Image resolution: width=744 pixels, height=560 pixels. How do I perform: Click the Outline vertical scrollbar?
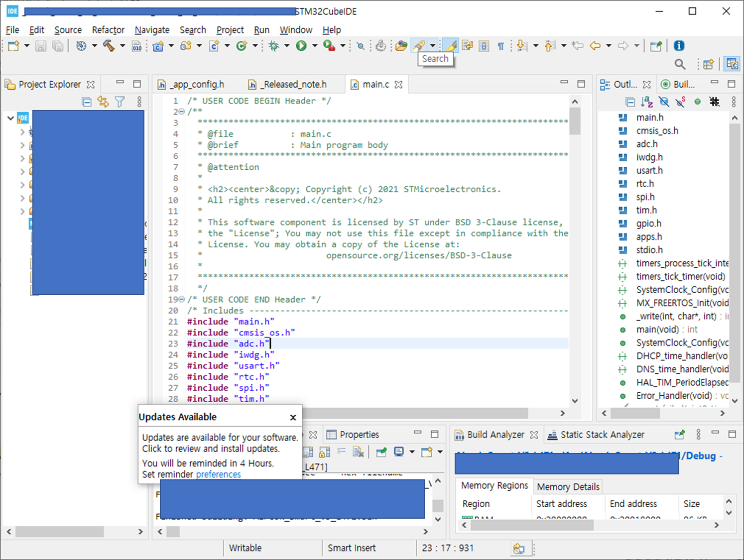click(735, 253)
